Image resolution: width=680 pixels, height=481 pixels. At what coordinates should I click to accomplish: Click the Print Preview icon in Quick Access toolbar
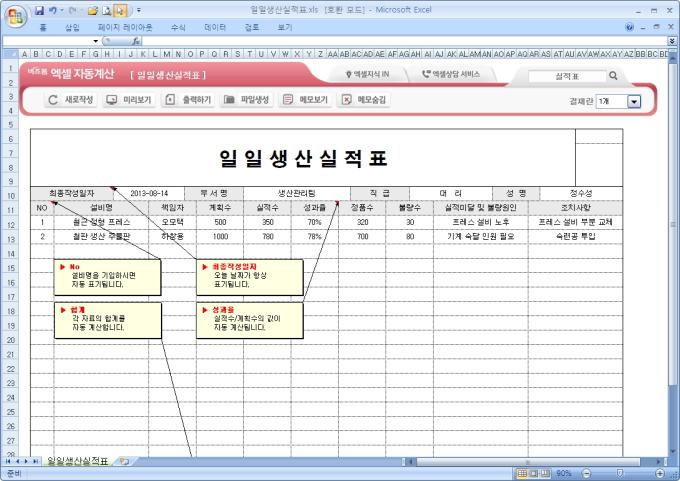pyautogui.click(x=107, y=10)
